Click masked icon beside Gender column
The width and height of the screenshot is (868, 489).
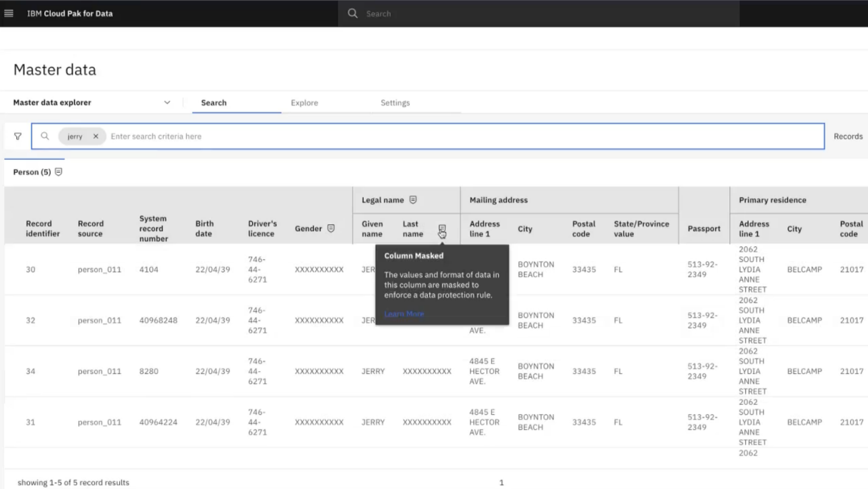[x=330, y=228]
